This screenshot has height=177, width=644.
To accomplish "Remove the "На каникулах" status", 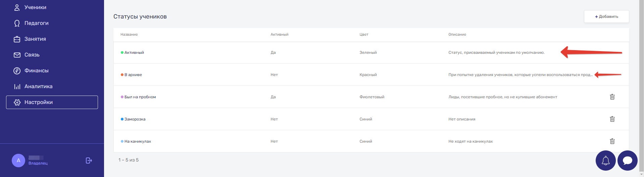I will click(612, 141).
